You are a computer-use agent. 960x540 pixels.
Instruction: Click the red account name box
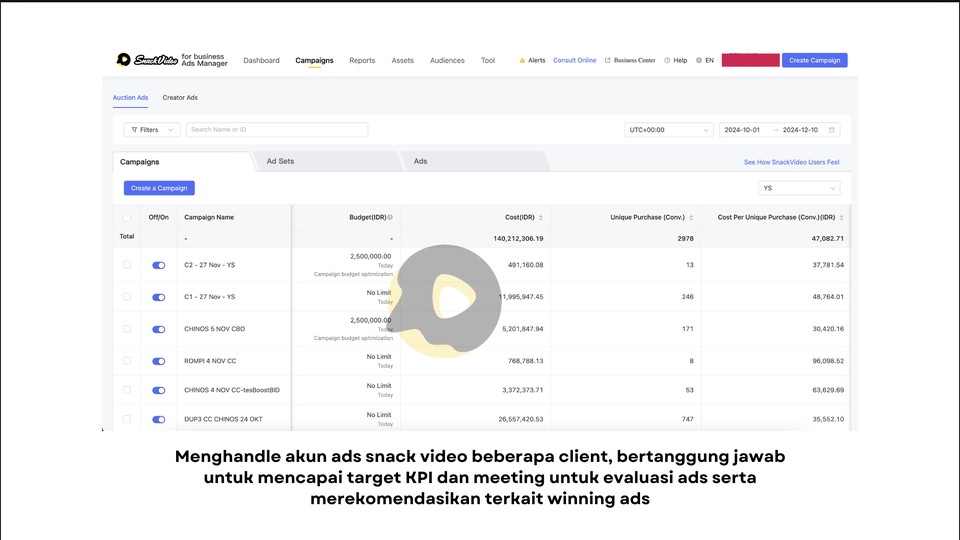tap(751, 60)
